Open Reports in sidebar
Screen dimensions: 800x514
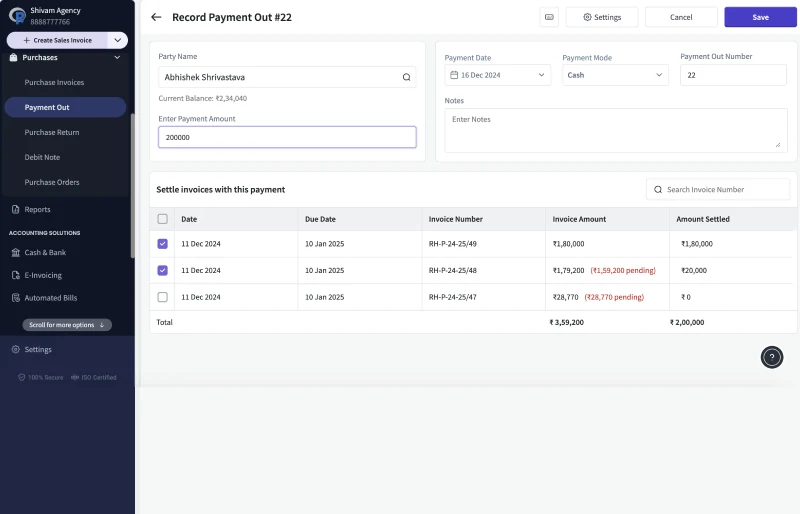click(x=37, y=209)
